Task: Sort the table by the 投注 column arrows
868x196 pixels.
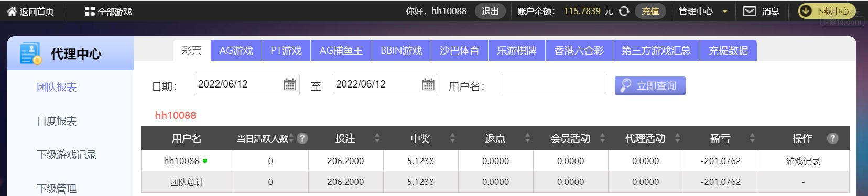Action: tap(377, 138)
